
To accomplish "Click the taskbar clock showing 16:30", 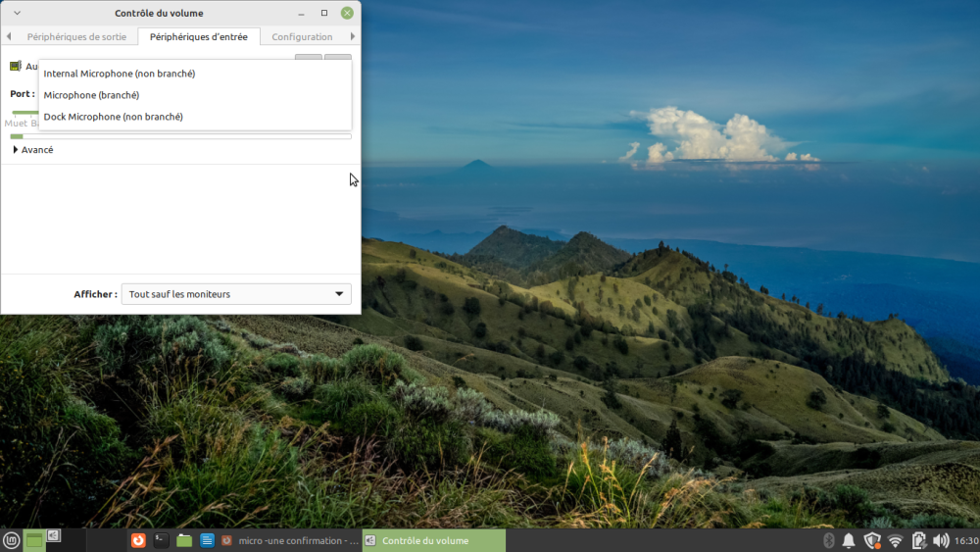I will click(966, 540).
